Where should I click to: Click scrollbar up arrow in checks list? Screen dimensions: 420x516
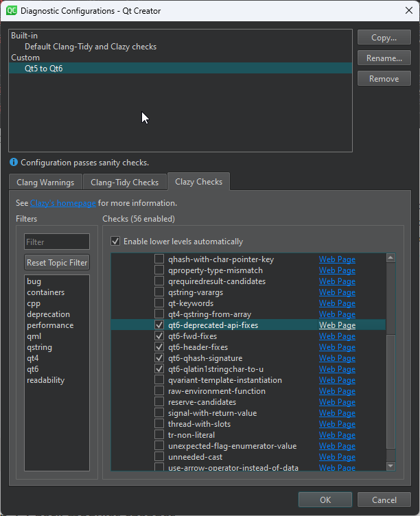(x=390, y=258)
